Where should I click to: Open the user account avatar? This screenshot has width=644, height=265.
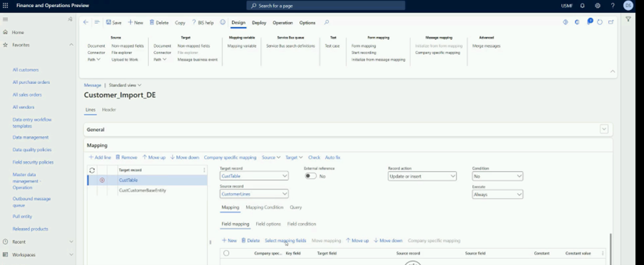[628, 6]
